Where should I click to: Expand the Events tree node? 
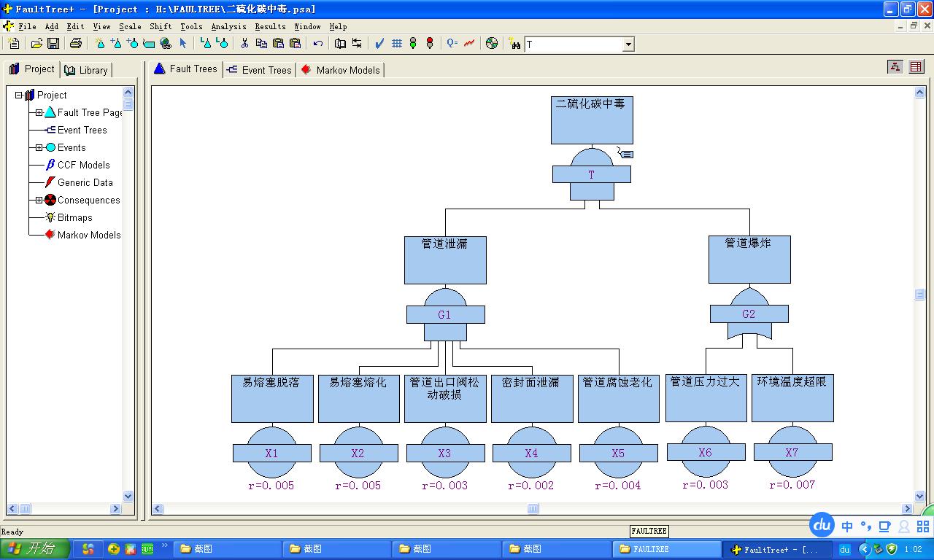(x=39, y=147)
